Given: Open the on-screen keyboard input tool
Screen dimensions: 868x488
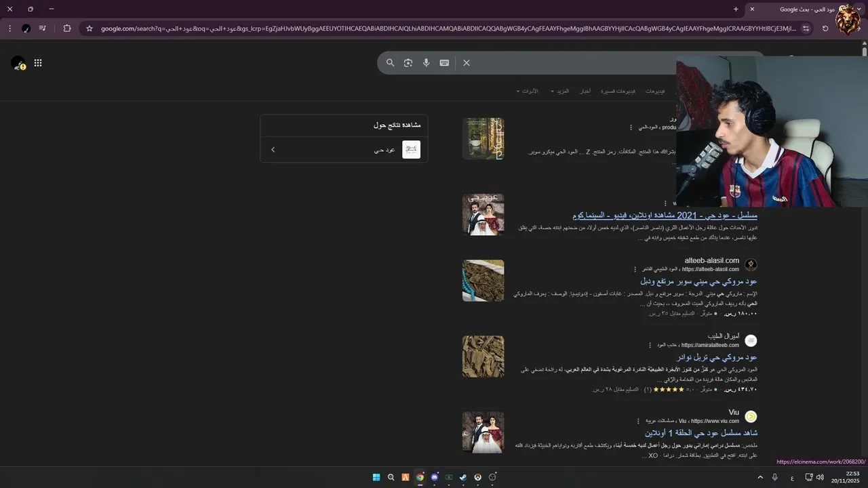Looking at the screenshot, I should pyautogui.click(x=444, y=62).
